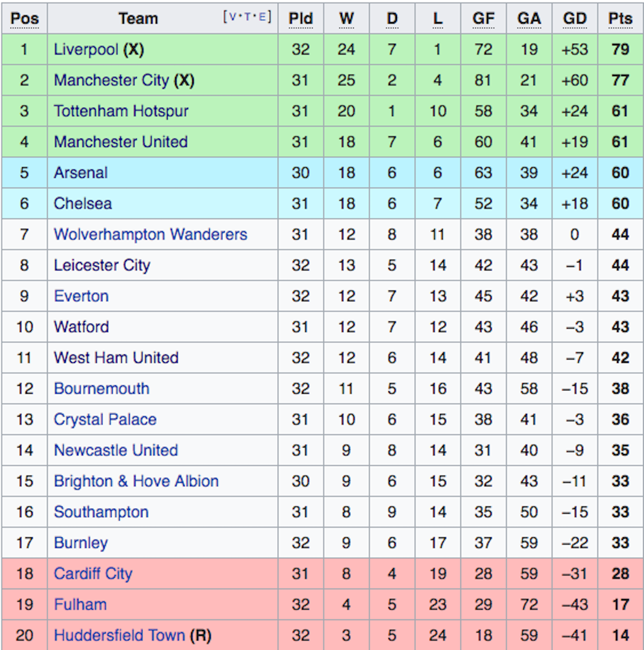Click the Pld column header abbreviation

coord(300,18)
